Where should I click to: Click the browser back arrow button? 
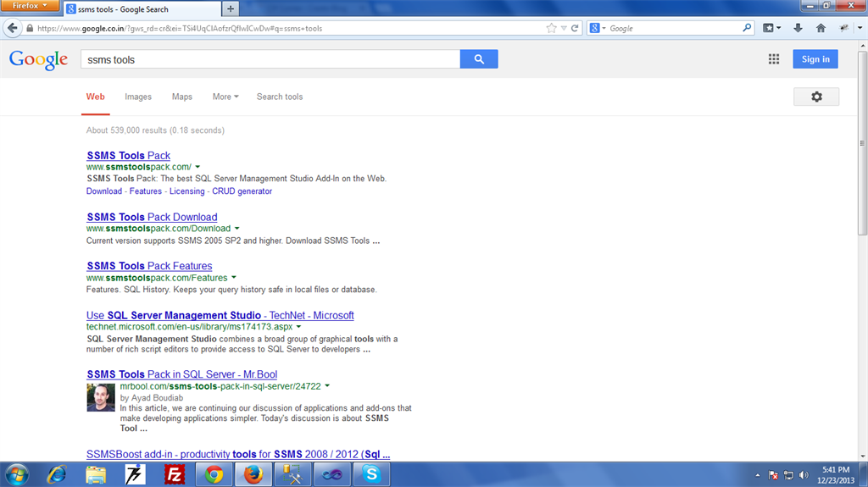12,28
